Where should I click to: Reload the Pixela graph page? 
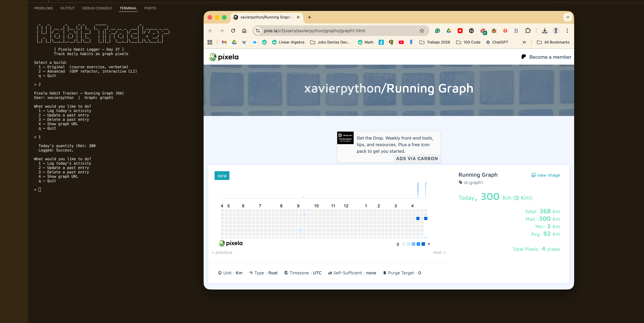(x=233, y=31)
